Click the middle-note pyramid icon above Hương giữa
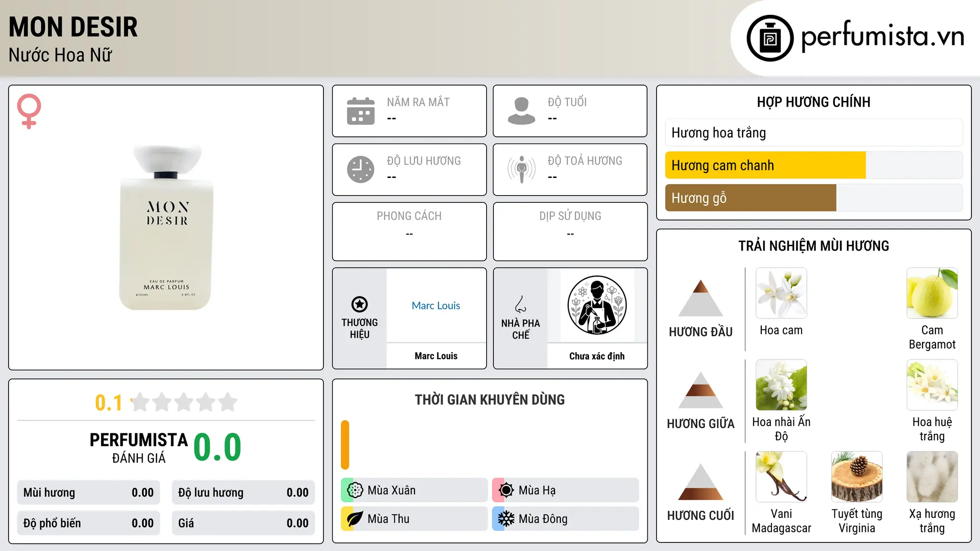 701,390
